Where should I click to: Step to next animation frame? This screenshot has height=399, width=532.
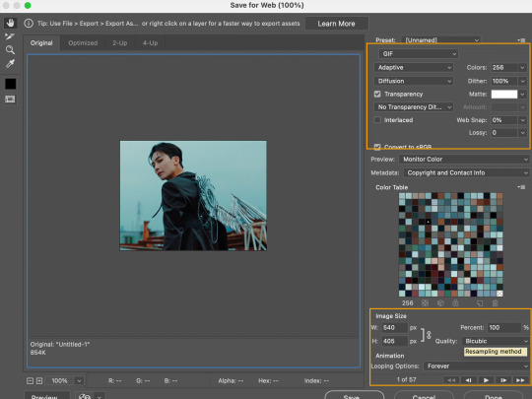pos(503,380)
